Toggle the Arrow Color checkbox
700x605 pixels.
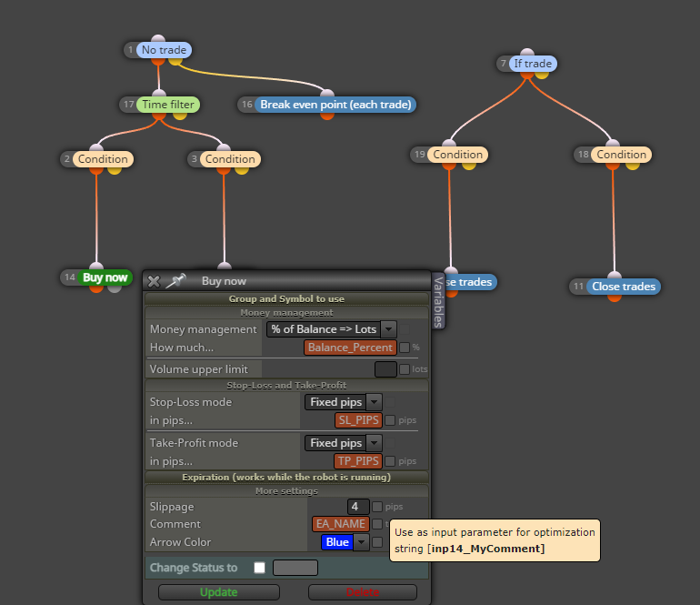[377, 542]
